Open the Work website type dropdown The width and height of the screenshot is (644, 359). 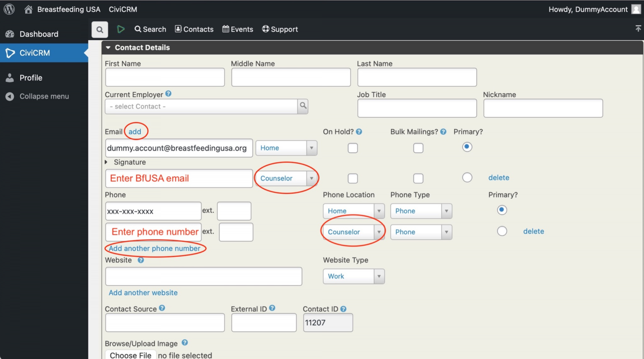pyautogui.click(x=353, y=276)
